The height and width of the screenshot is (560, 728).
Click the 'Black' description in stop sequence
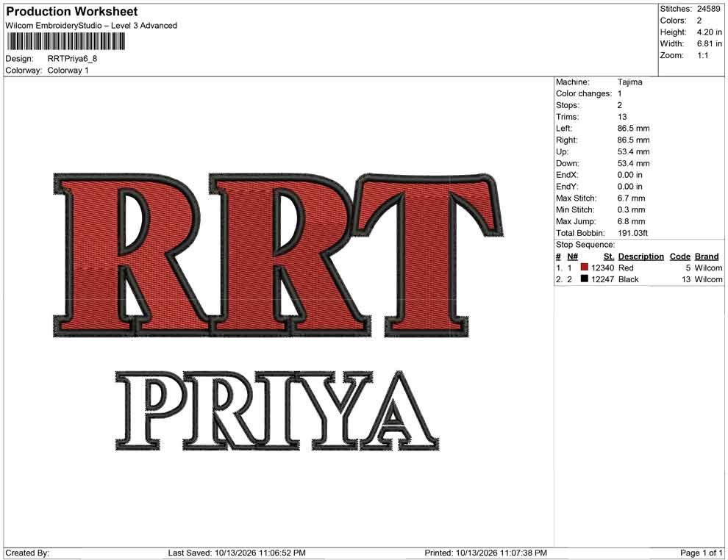click(x=629, y=279)
